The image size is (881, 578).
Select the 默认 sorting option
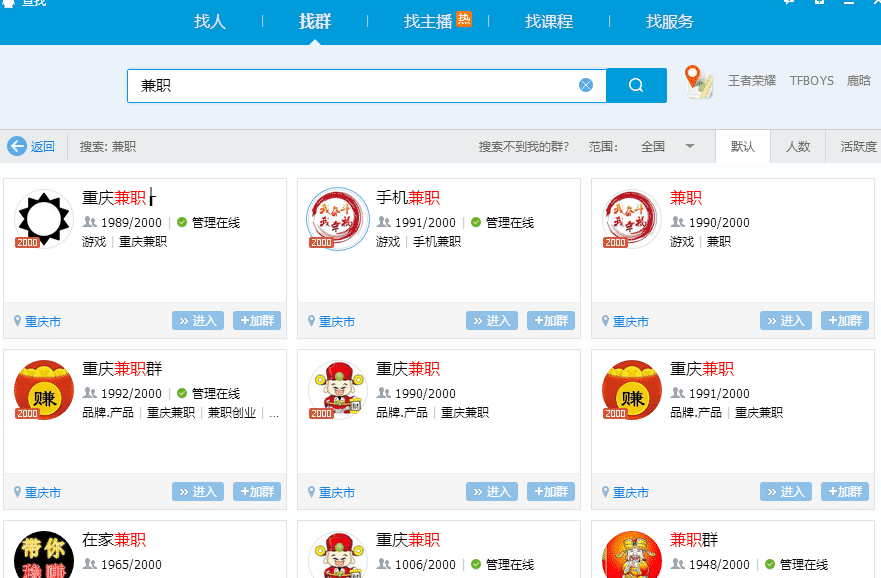(x=744, y=146)
